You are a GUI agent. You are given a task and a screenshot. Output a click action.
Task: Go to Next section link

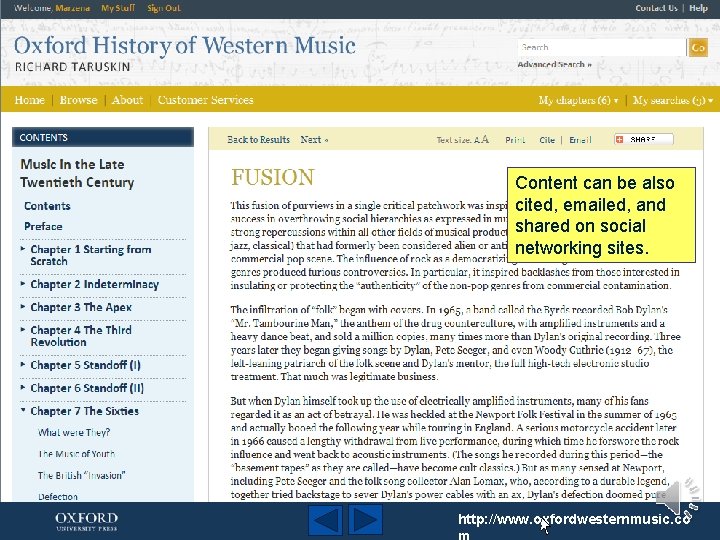(314, 140)
